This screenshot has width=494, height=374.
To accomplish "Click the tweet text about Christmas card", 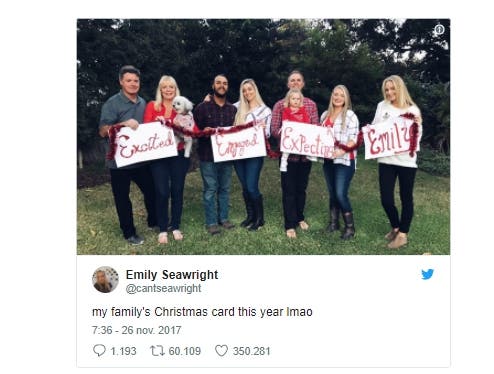I will pos(202,312).
